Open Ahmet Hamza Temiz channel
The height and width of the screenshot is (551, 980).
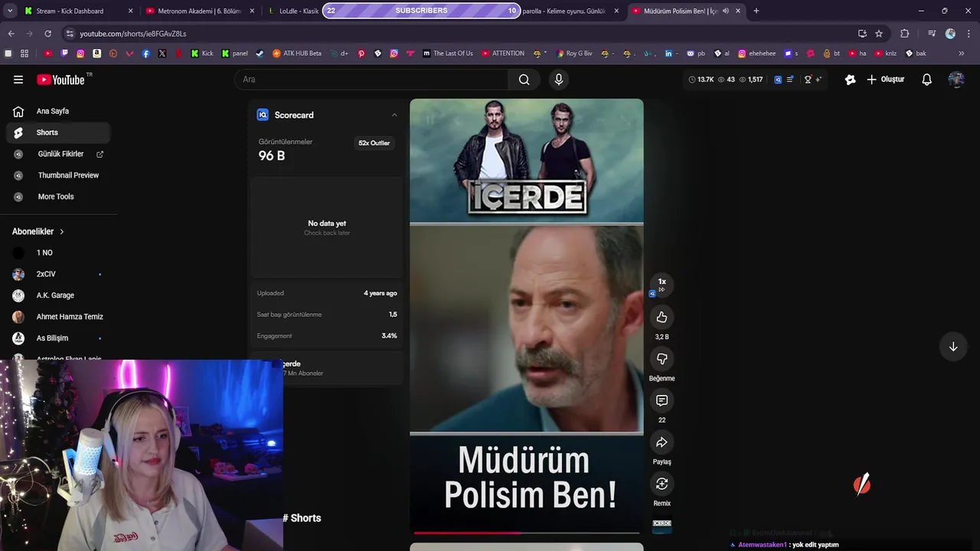[x=59, y=317]
